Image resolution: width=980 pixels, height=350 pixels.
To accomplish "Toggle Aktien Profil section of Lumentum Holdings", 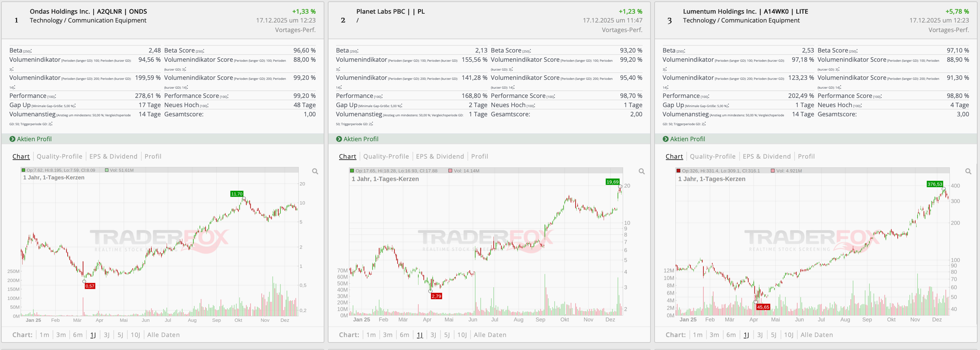I will pyautogui.click(x=687, y=139).
